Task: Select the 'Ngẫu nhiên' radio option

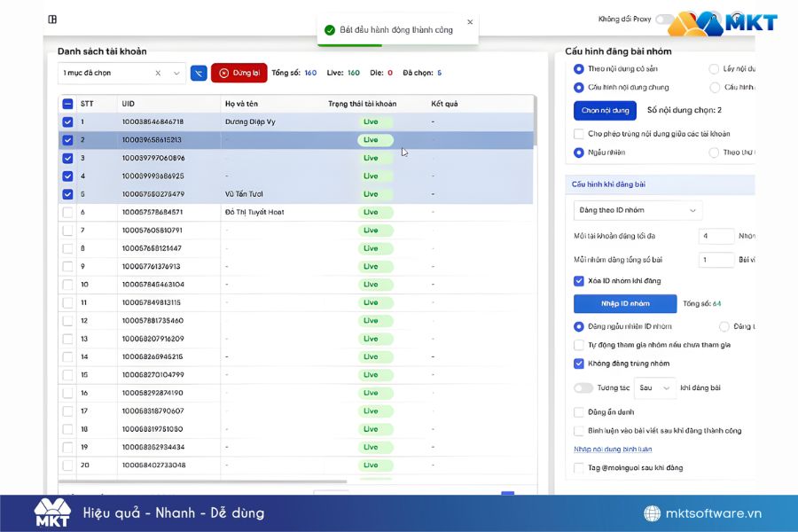Action: 579,153
